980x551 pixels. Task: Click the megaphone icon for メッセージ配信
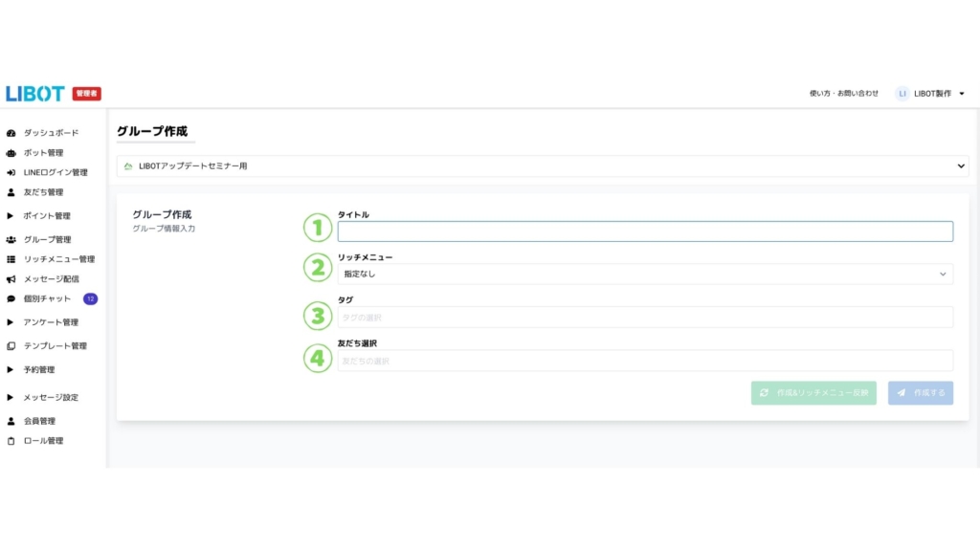click(11, 279)
